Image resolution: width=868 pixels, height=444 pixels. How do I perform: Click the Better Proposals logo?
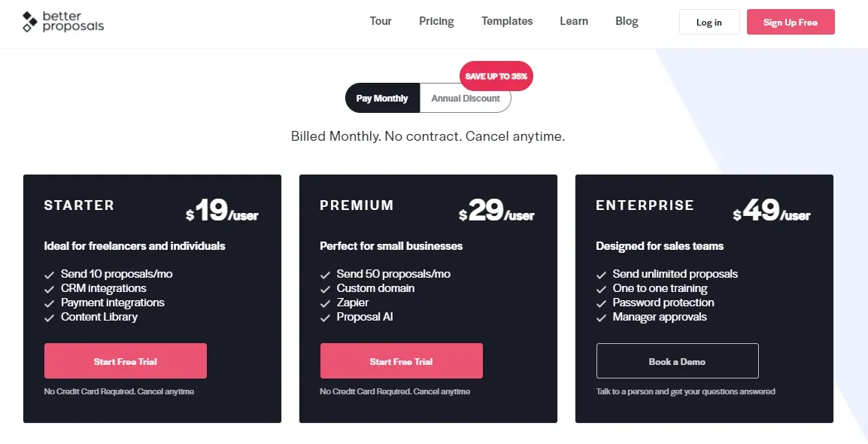[62, 23]
